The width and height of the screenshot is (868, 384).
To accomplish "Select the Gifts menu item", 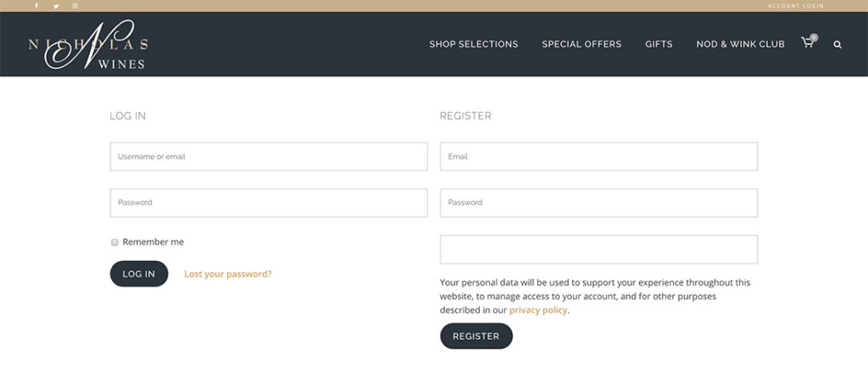I will [x=659, y=44].
